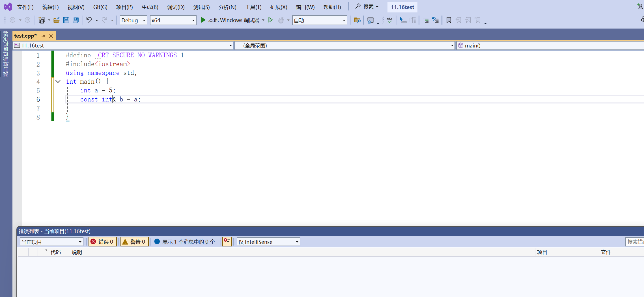Screen dimensions: 644x297
Task: Click the main() member cube icon
Action: pos(461,45)
